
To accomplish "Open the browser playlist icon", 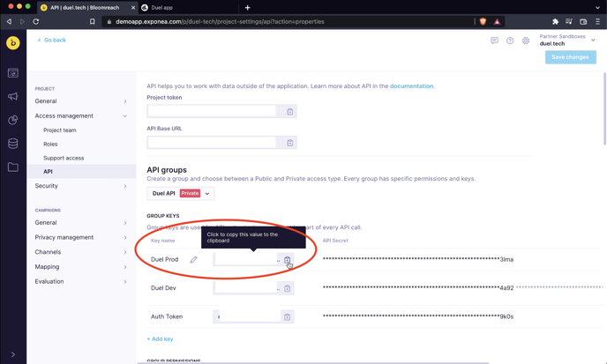I will pos(569,22).
